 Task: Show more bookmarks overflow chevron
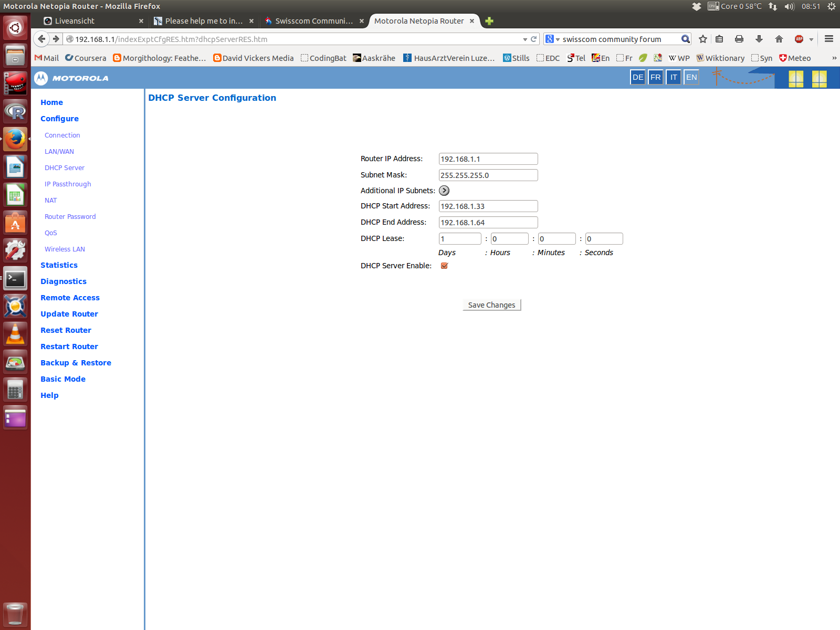[834, 58]
